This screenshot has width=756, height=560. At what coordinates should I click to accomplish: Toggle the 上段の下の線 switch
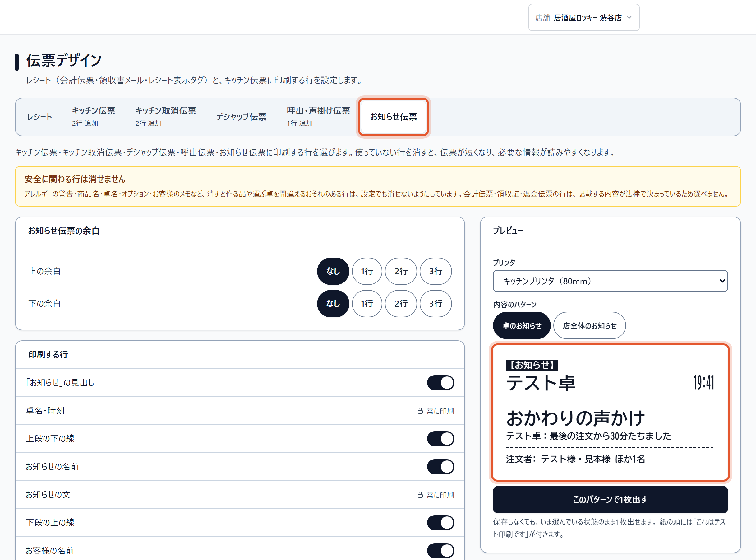click(440, 439)
